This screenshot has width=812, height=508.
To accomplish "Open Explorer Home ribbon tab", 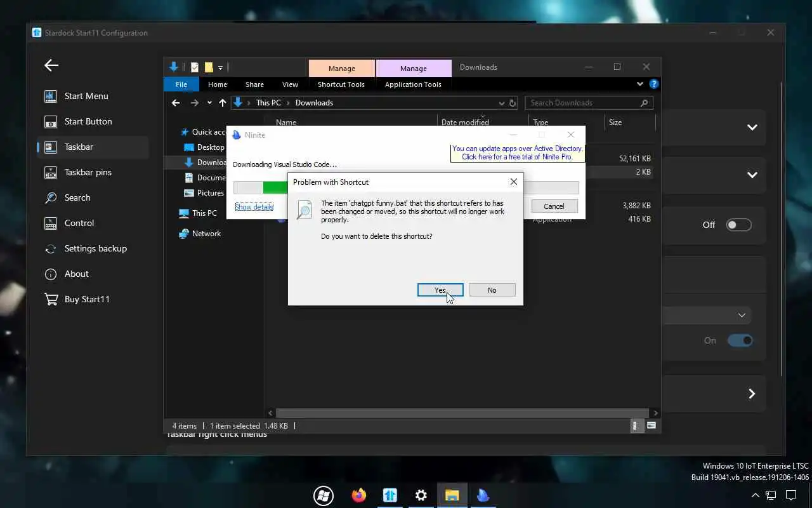I will [x=218, y=84].
